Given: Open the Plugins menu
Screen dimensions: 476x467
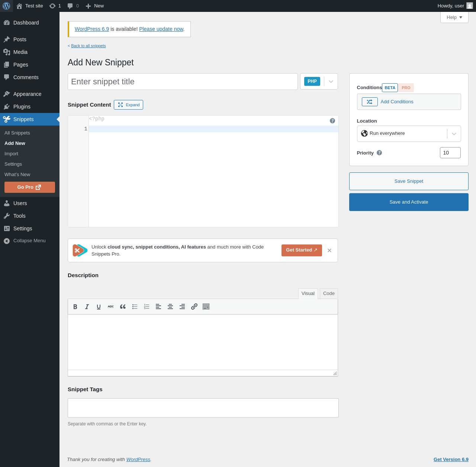Looking at the screenshot, I should [30, 107].
